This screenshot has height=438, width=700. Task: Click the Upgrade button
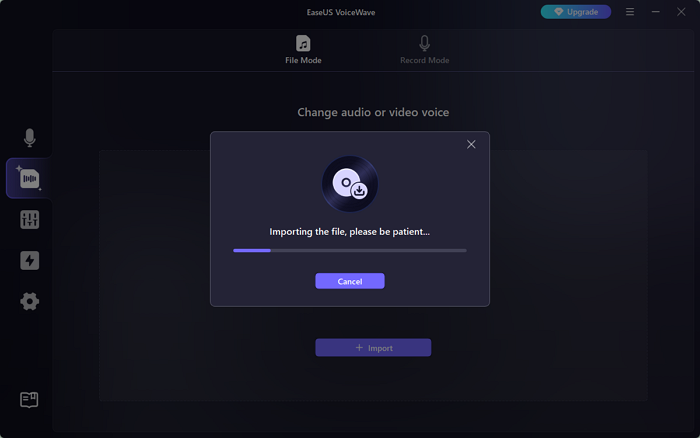(x=575, y=12)
